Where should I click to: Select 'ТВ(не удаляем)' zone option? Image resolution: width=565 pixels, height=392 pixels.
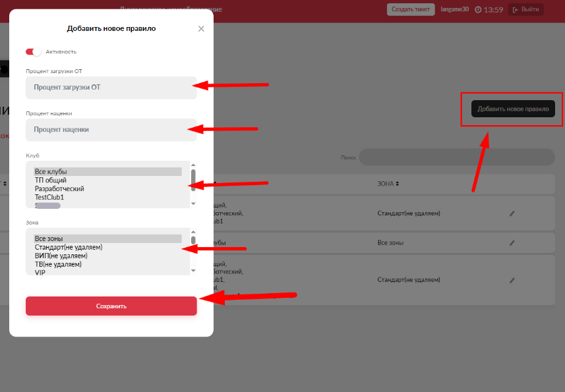tap(107, 264)
